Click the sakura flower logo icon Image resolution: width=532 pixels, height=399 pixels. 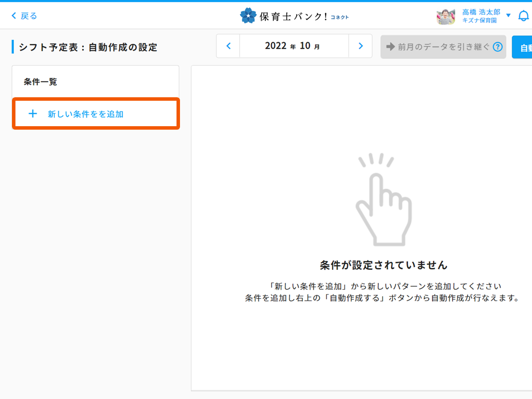tap(248, 16)
